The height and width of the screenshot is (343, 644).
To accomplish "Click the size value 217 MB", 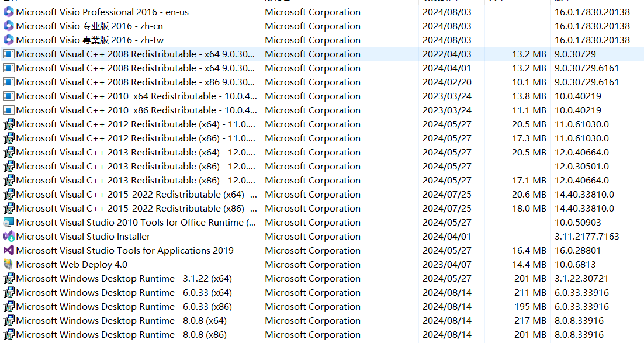I will 530,320.
